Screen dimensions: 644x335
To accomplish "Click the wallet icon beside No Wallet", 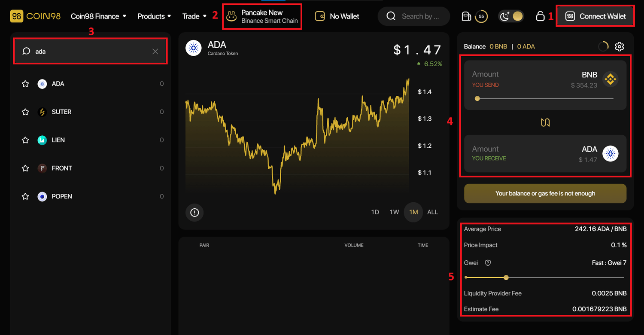I will coord(320,16).
